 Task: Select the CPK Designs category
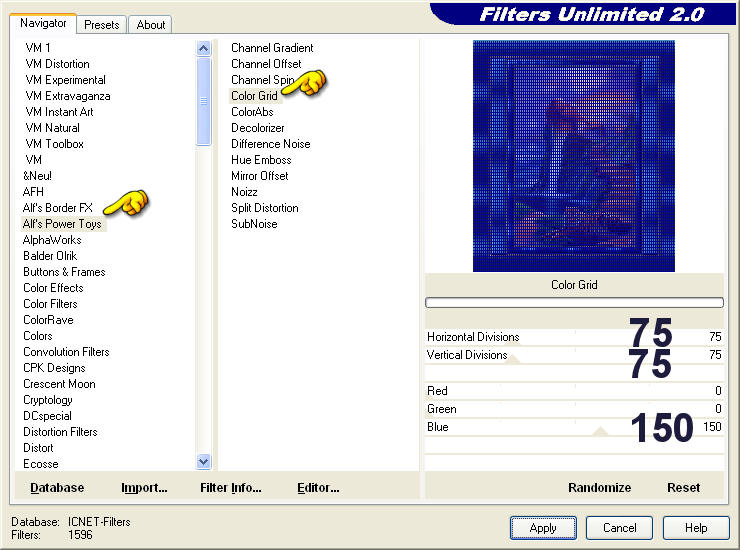click(54, 368)
